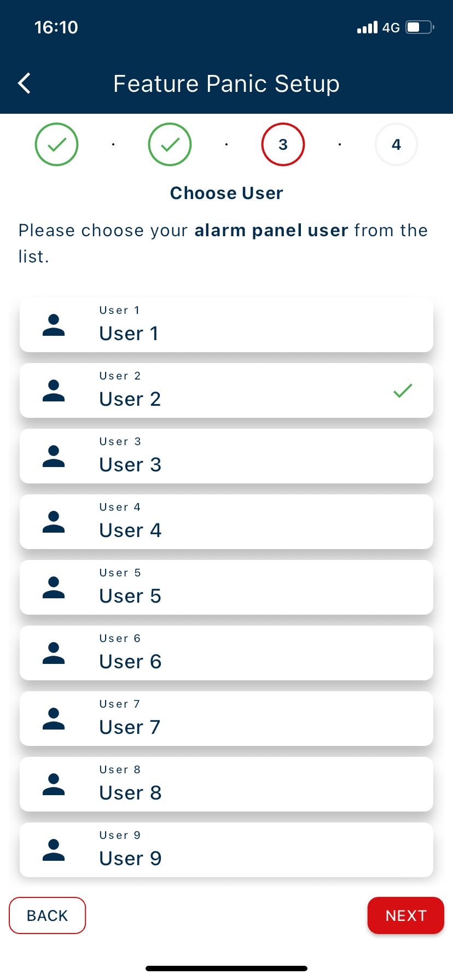This screenshot has width=453, height=980.
Task: Click the current step 3 indicator
Action: pos(283,144)
